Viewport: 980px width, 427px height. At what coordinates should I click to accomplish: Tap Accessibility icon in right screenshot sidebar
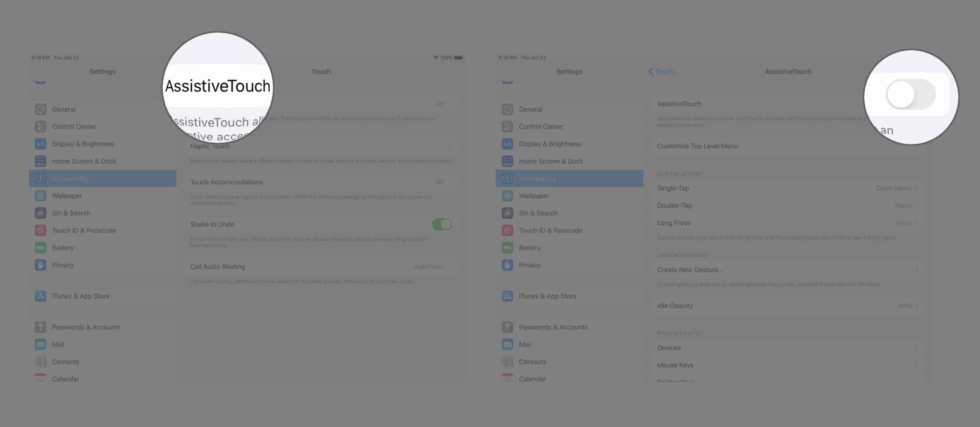(508, 179)
